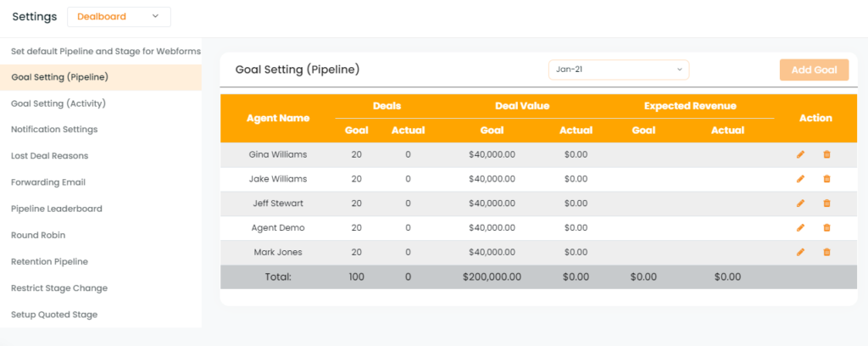Open the Jan-21 month dropdown

coord(619,70)
